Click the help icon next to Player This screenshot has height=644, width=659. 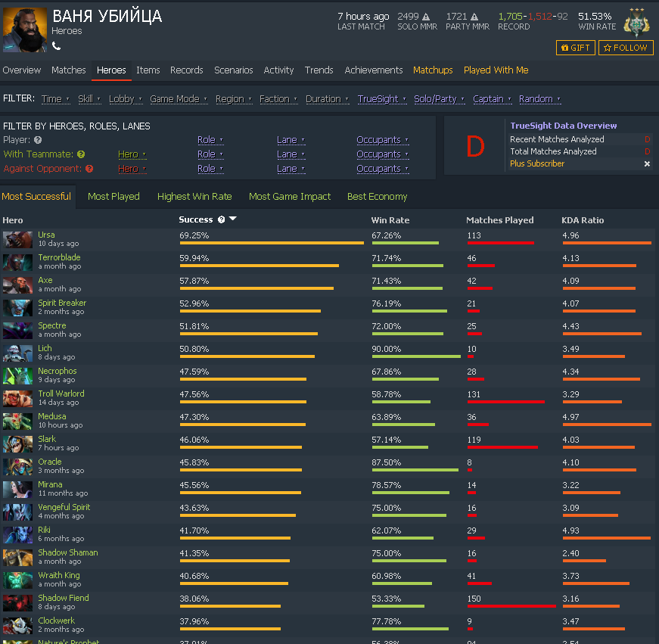(38, 140)
